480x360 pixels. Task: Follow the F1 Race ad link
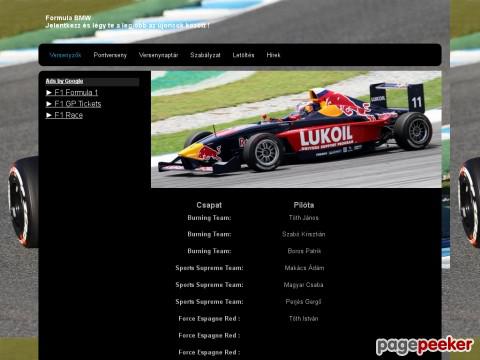click(64, 115)
